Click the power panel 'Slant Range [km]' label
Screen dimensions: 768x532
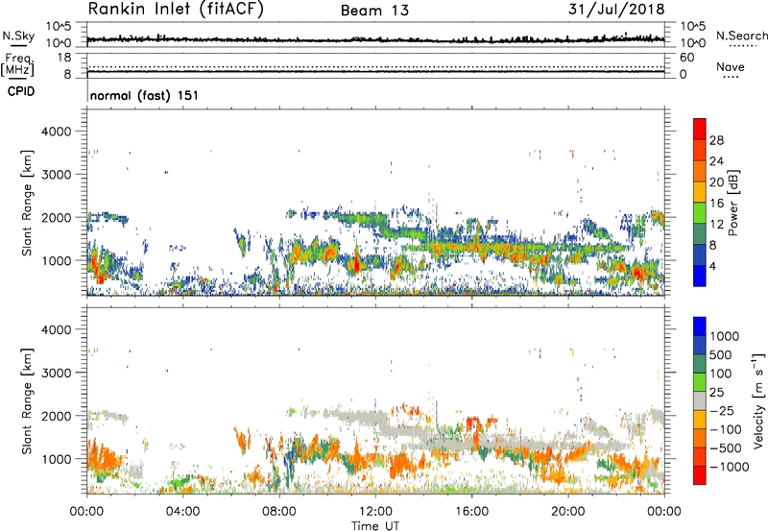click(x=27, y=203)
